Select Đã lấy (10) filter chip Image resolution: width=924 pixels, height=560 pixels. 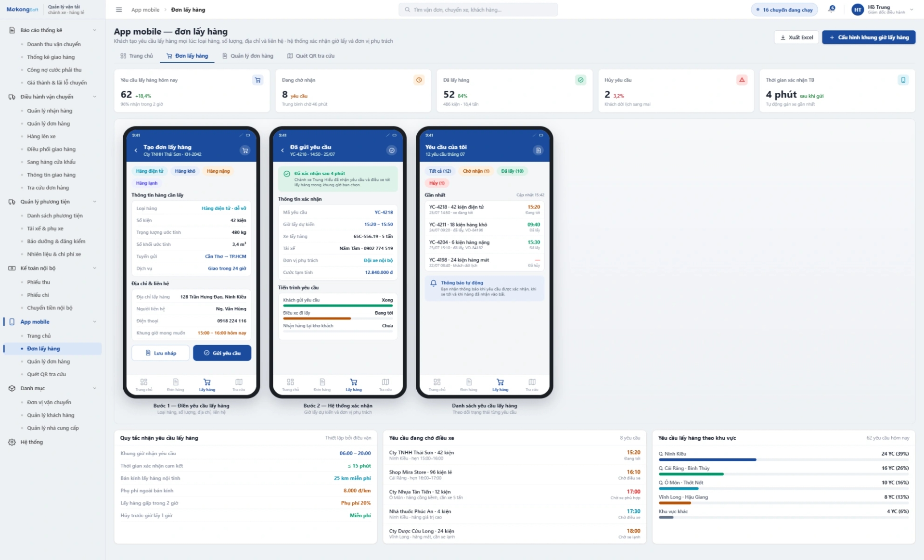tap(512, 171)
